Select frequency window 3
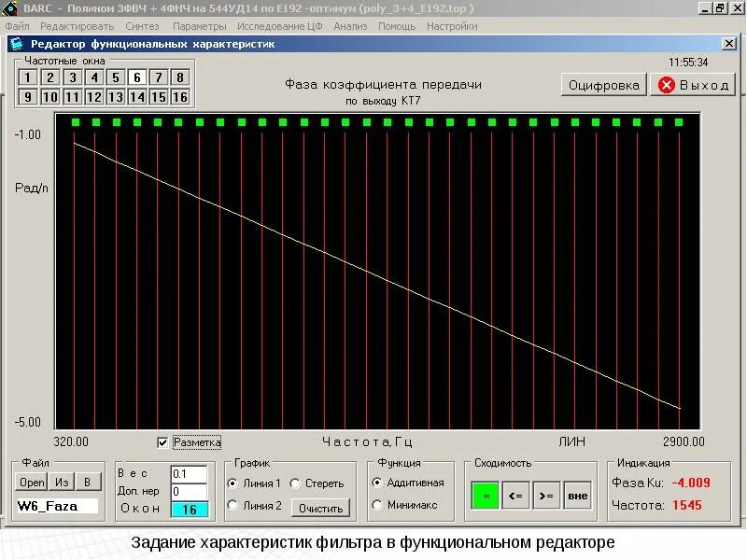Viewport: 747px width, 560px height. (x=73, y=77)
